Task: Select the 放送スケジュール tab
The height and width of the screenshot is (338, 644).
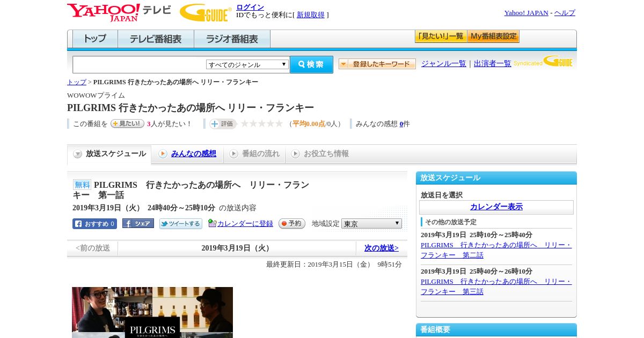Action: point(109,154)
